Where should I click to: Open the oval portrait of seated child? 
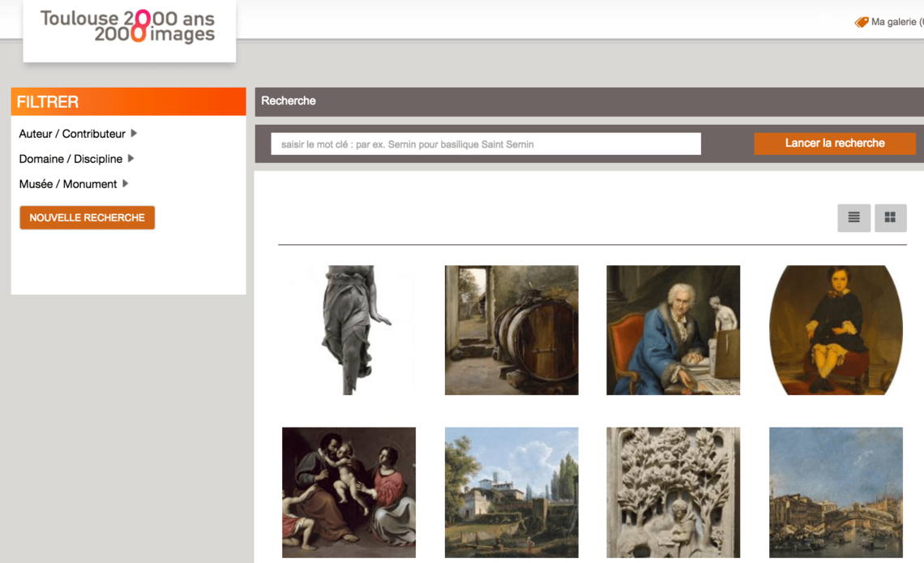point(836,330)
